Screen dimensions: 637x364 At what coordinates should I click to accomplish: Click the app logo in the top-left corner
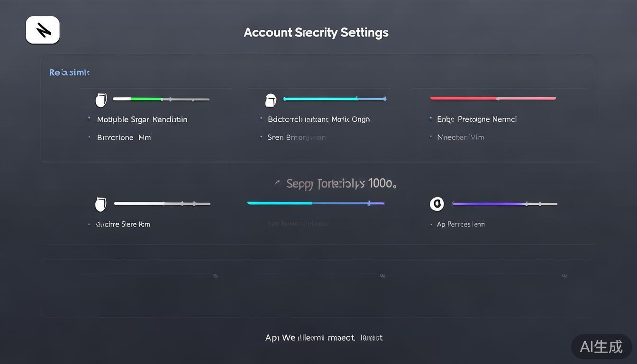[x=43, y=30]
